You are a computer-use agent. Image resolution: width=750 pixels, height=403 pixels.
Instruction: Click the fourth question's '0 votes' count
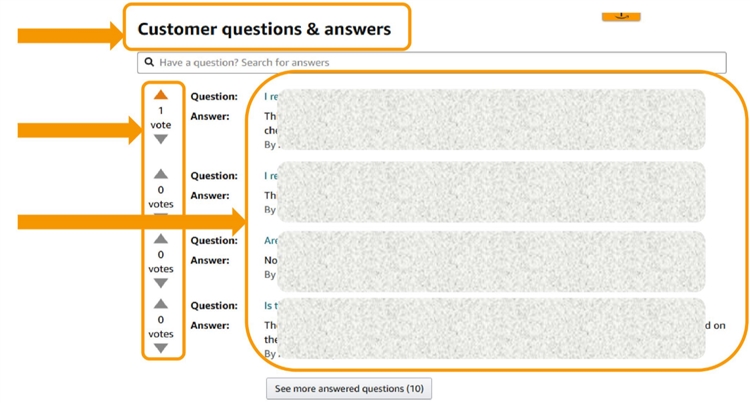click(x=161, y=327)
